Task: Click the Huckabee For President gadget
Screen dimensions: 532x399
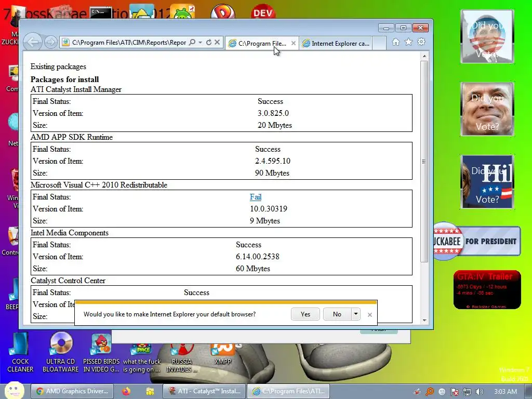Action: (477, 241)
